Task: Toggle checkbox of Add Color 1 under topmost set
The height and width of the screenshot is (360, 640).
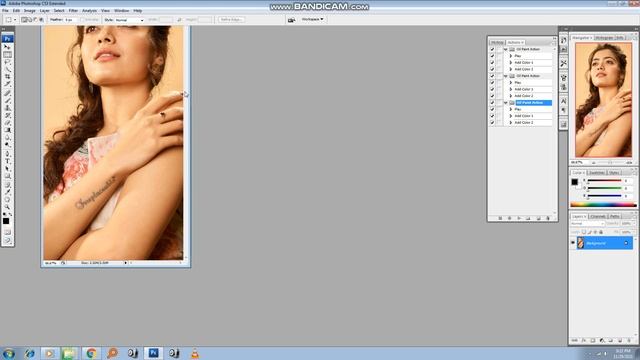Action: pos(492,62)
